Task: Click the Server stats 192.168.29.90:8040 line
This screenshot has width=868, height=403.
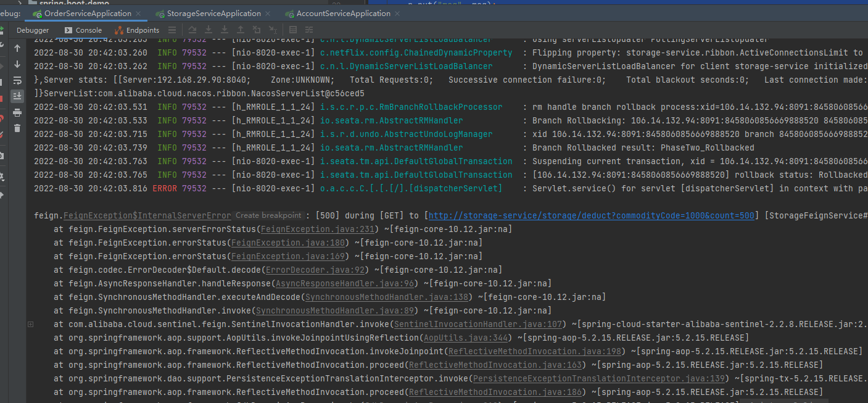Action: 450,80
